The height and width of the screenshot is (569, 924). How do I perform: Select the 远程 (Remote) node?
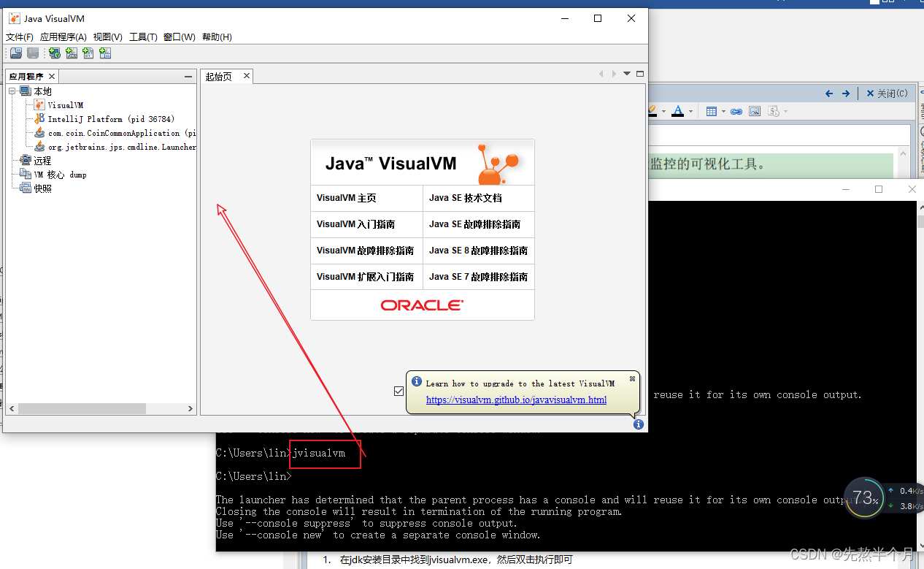pos(36,161)
